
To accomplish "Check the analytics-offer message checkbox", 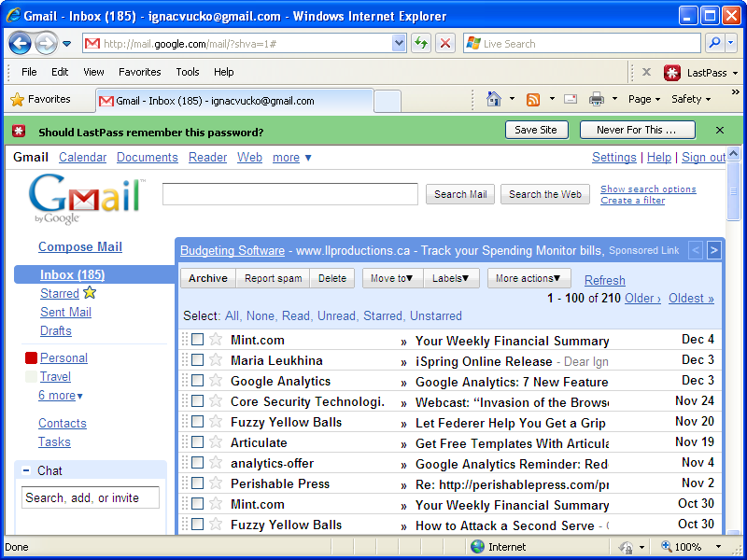I will click(197, 462).
